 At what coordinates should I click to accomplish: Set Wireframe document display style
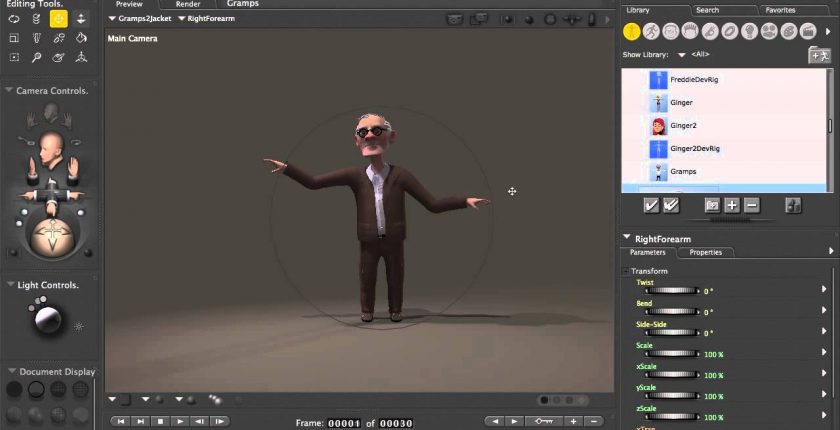point(58,389)
